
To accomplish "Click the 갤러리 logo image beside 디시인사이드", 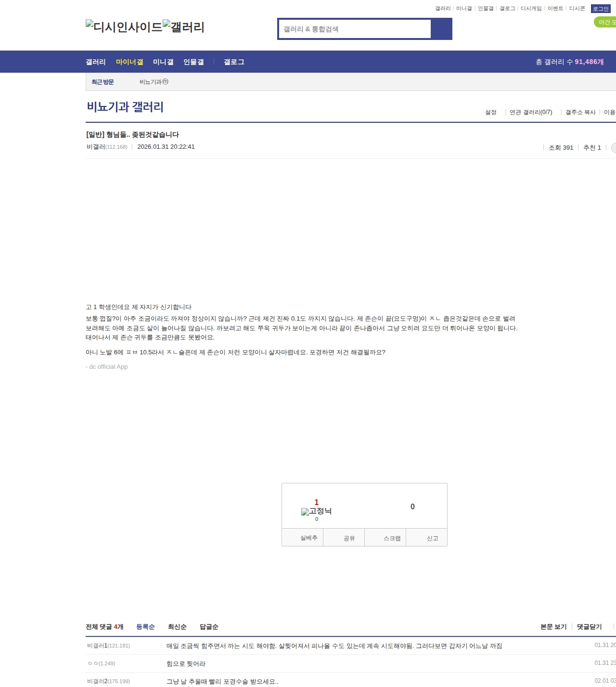I will (x=184, y=27).
